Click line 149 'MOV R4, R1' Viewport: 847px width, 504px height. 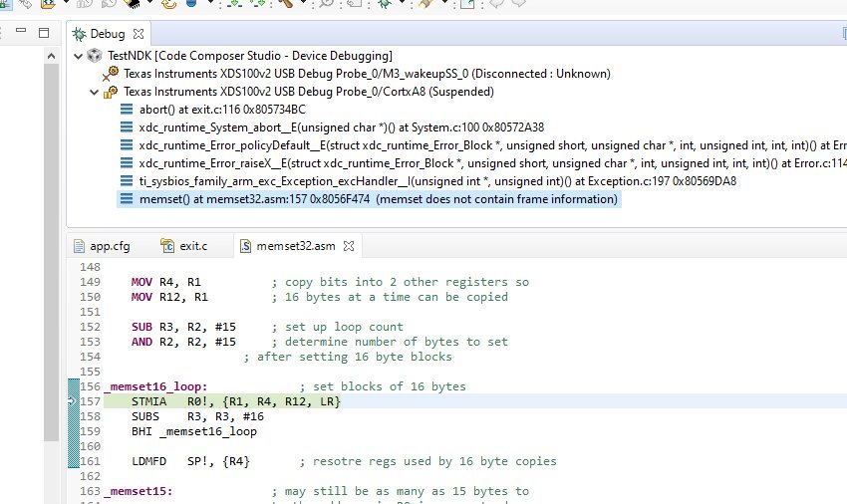click(x=165, y=282)
